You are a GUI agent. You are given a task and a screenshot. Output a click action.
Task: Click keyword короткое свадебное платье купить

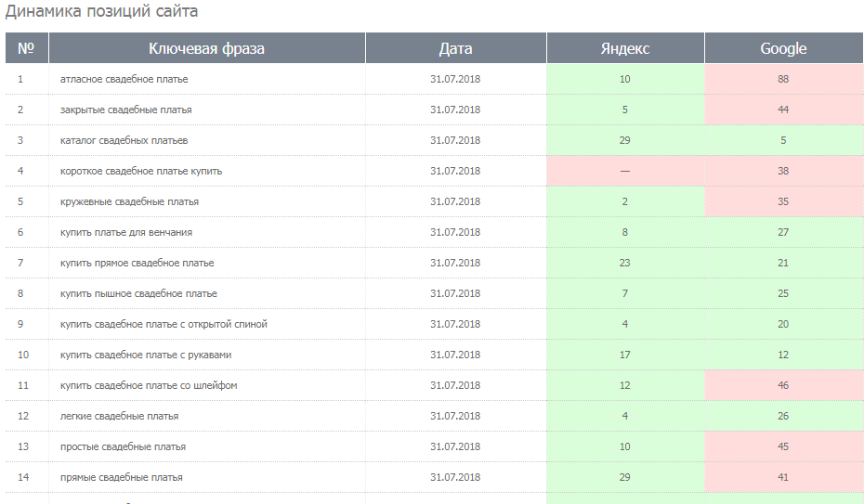tap(141, 171)
